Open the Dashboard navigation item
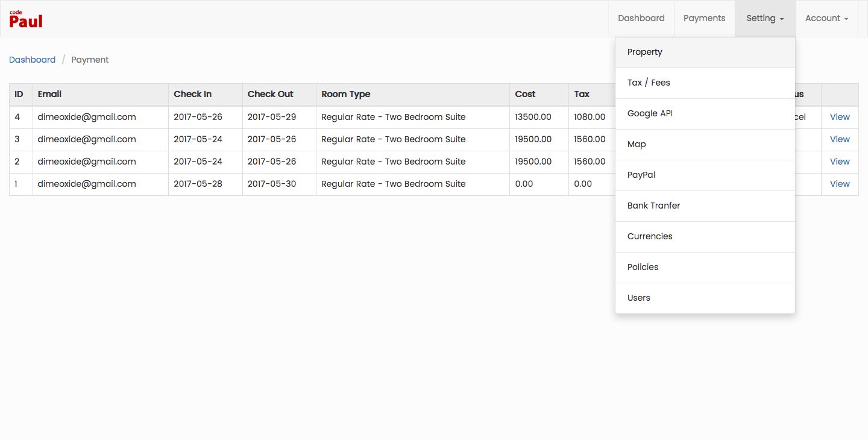868x440 pixels. [641, 18]
